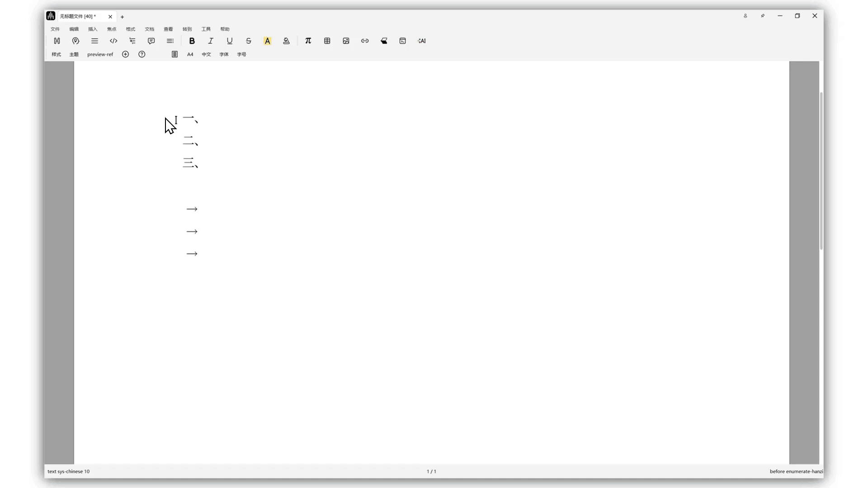The image size is (868, 488).
Task: Open the 字体 font dropdown
Action: point(224,54)
